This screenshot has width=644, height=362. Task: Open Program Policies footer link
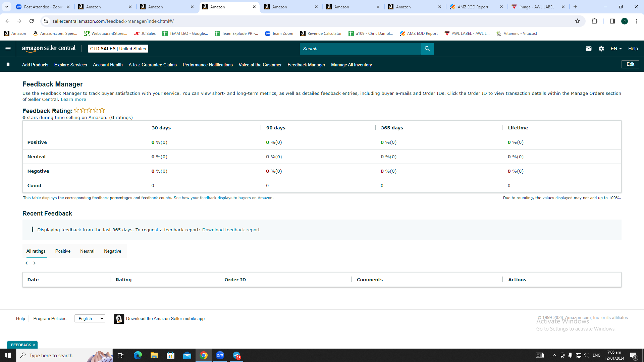(x=50, y=319)
